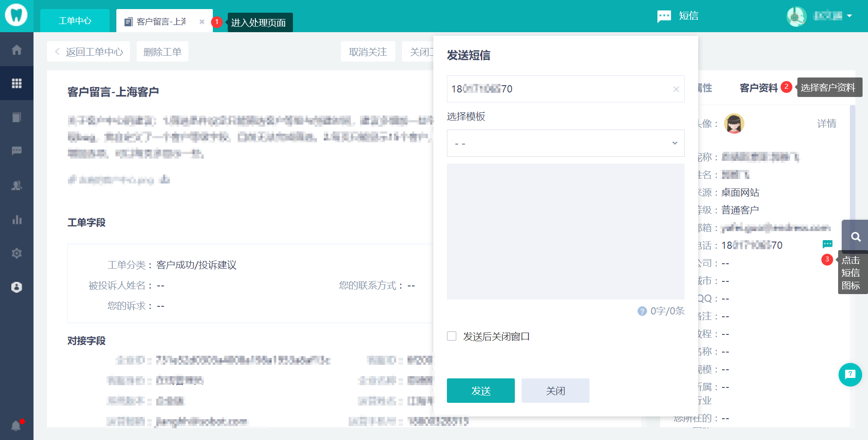Click the 删除工单 button
Image resolution: width=868 pixels, height=440 pixels.
coord(163,52)
